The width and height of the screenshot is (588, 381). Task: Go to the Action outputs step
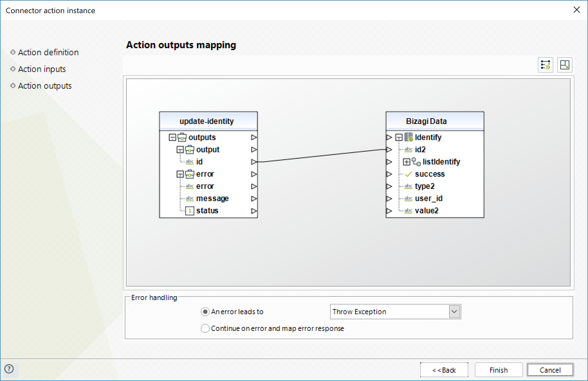45,86
